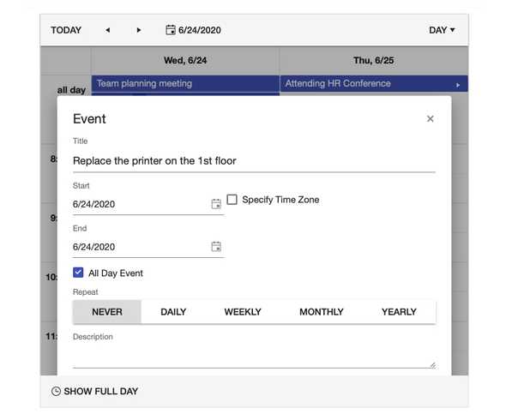Select DAILY repeat option

coord(173,312)
